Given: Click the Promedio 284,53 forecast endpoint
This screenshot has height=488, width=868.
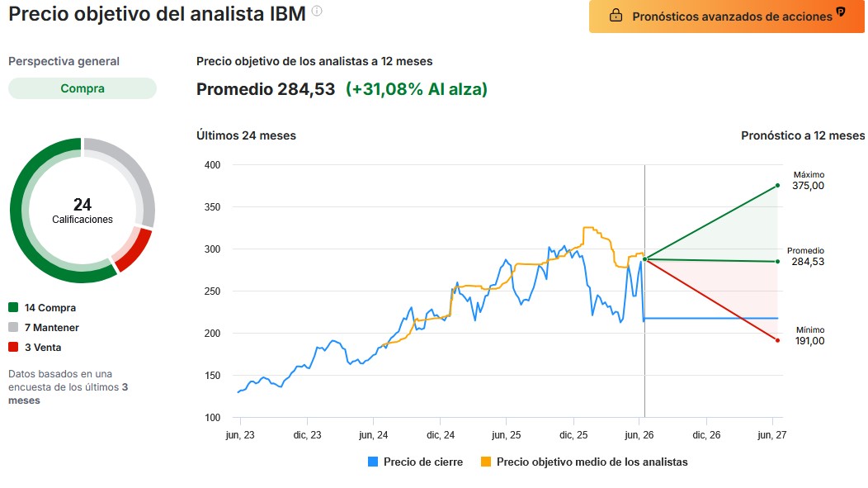Looking at the screenshot, I should coord(778,262).
